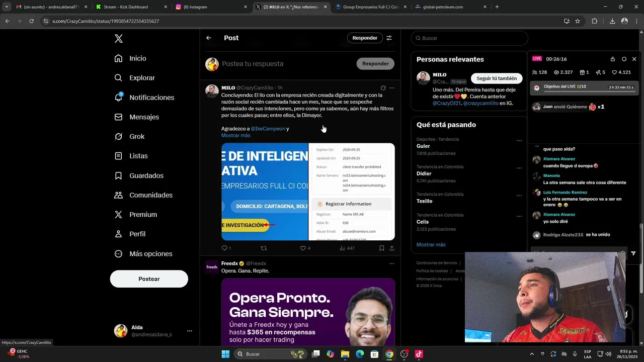Open the @CrazyDJ21 link in MILO's bio

point(447,103)
